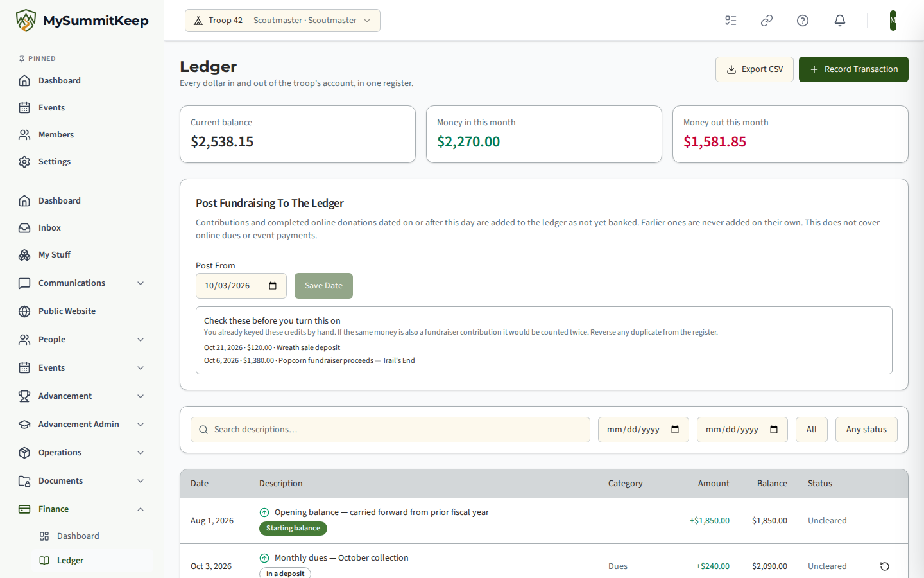Open the All category filter

click(x=811, y=430)
